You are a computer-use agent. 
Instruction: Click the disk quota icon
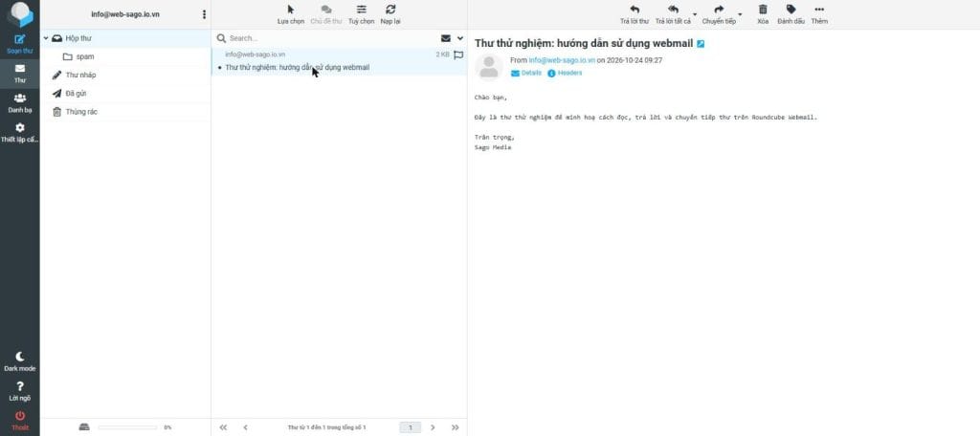(84, 427)
